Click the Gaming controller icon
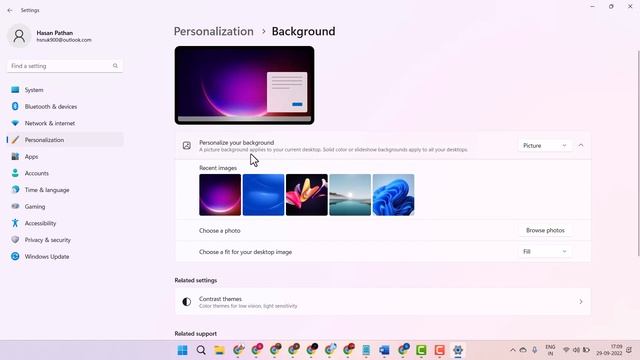The image size is (640, 360). 15,207
